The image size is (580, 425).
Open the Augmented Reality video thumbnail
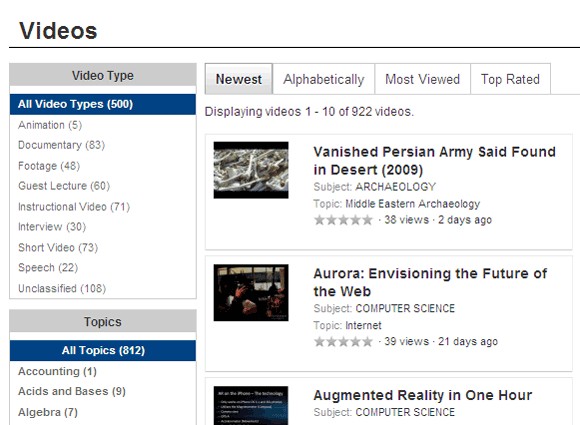pyautogui.click(x=251, y=405)
